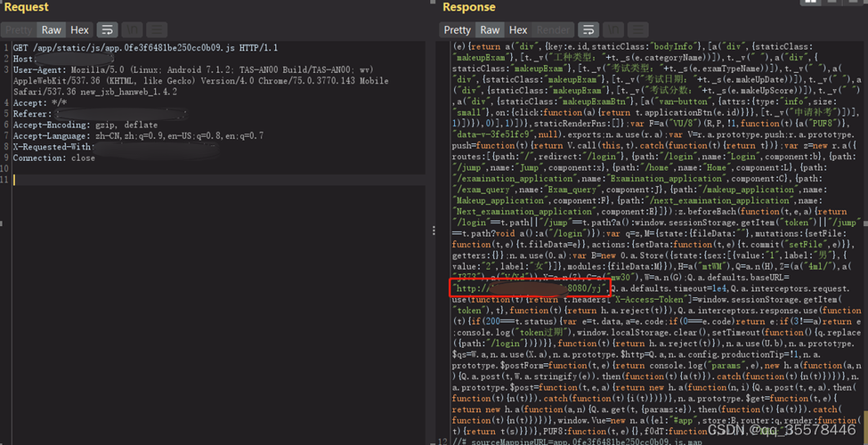Switch Response view to Raw tab

[x=490, y=30]
